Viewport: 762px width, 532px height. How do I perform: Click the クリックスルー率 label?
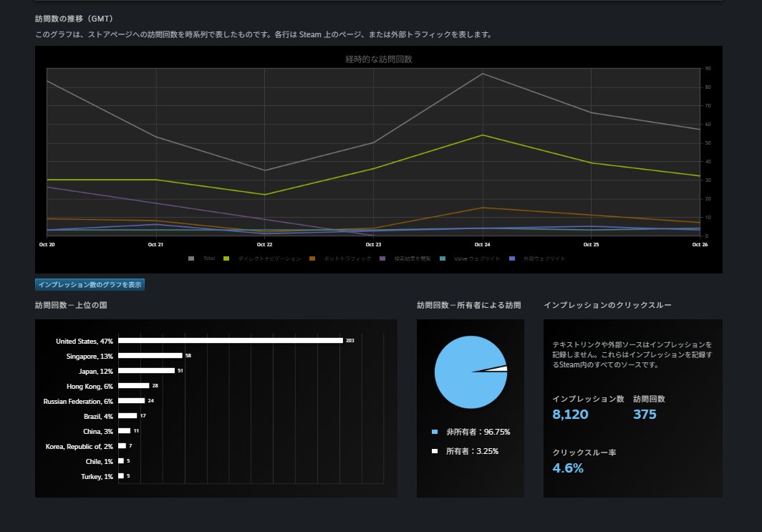[x=584, y=453]
